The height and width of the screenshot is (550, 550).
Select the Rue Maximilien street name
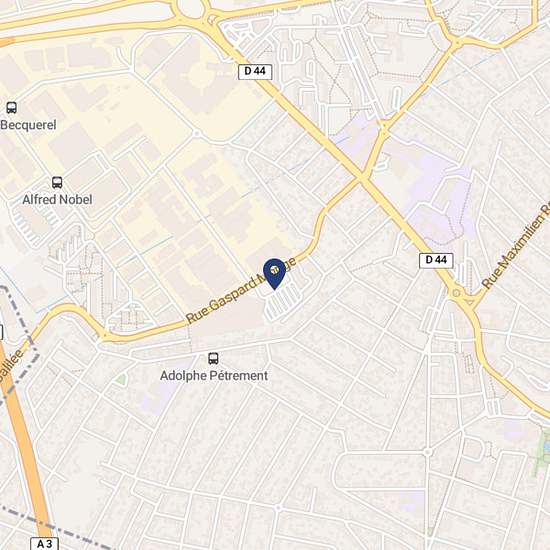pyautogui.click(x=516, y=246)
